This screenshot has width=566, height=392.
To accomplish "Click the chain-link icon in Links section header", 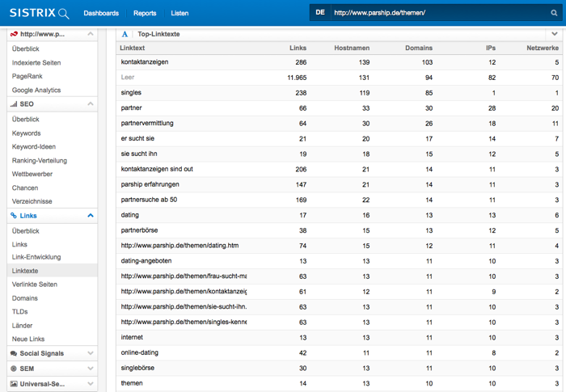I will [x=13, y=216].
